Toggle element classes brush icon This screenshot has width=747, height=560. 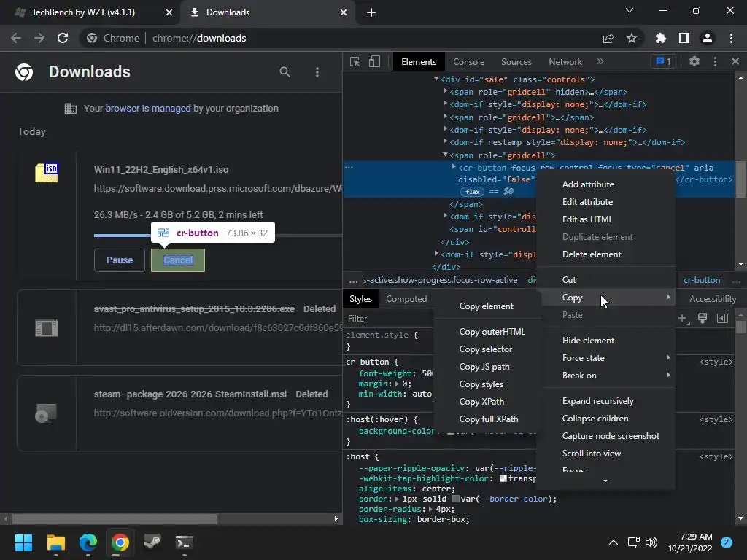click(703, 318)
